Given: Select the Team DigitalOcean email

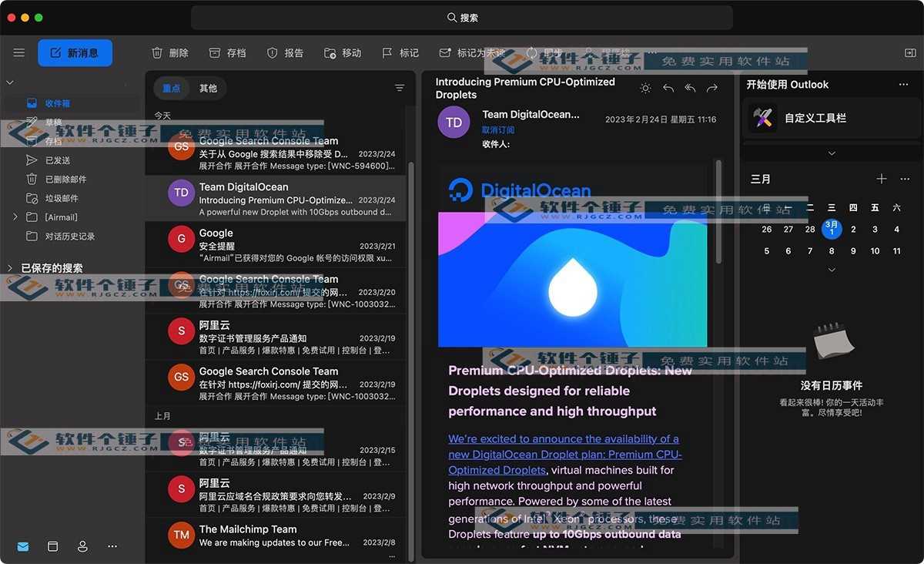Looking at the screenshot, I should [276, 199].
